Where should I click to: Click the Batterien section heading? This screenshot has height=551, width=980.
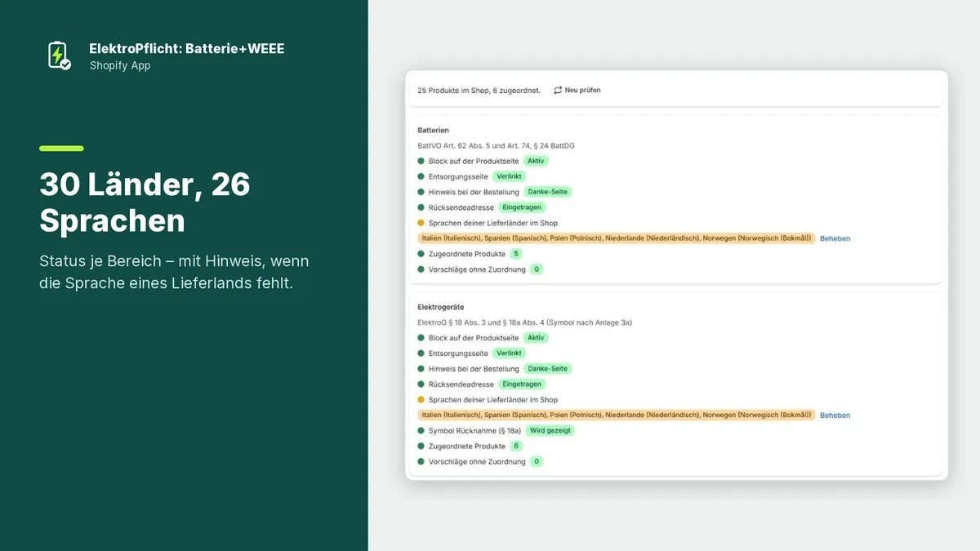434,131
